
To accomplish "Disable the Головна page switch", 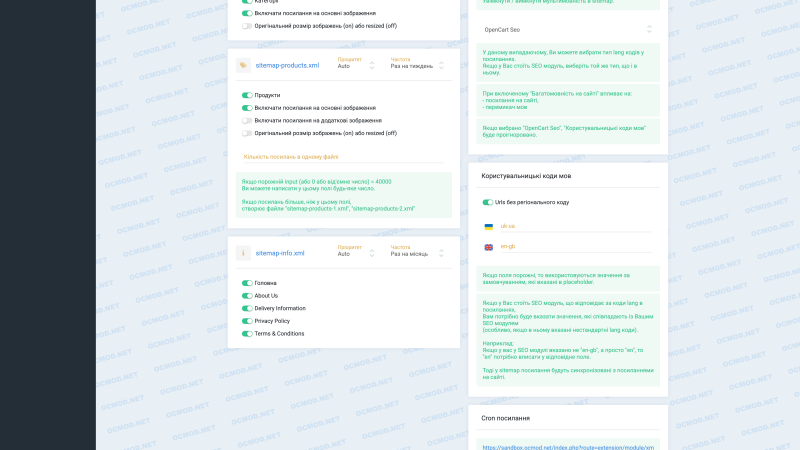I will click(247, 283).
